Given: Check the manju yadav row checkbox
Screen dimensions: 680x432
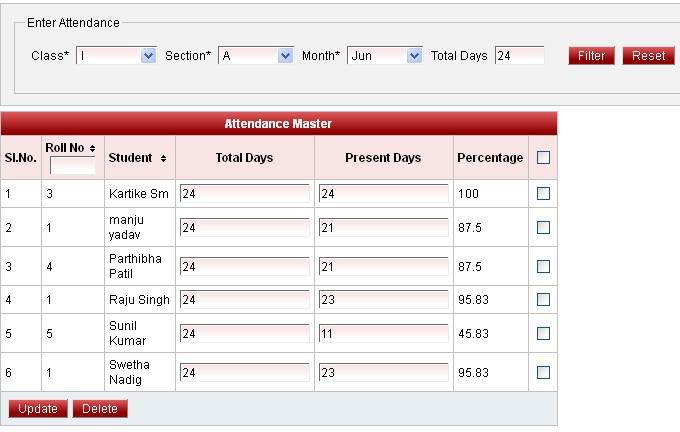Looking at the screenshot, I should click(x=543, y=228).
